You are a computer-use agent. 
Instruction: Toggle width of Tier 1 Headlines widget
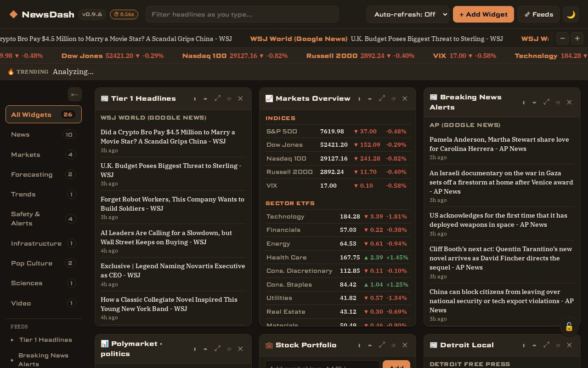(205, 98)
